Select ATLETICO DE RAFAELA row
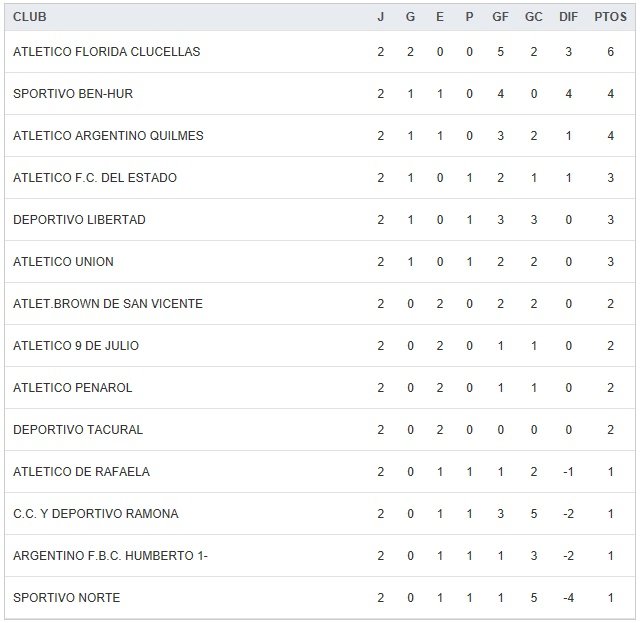The width and height of the screenshot is (640, 623). 81,472
